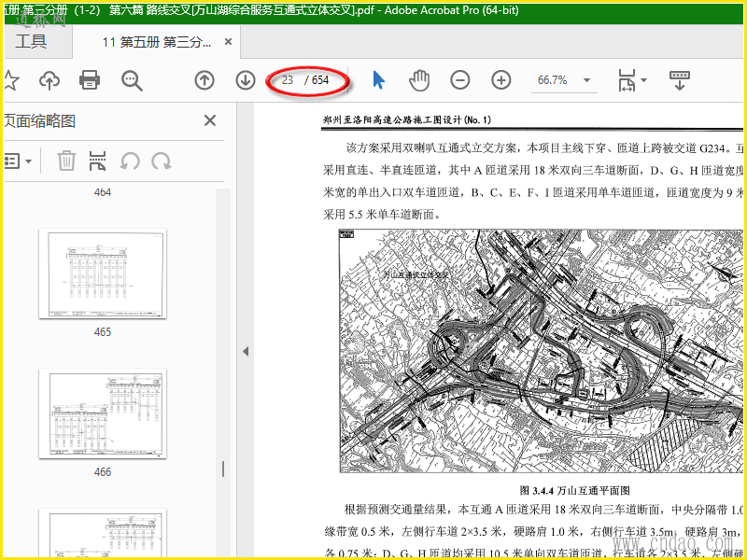
Task: Open the 工具 tab
Action: tap(31, 42)
